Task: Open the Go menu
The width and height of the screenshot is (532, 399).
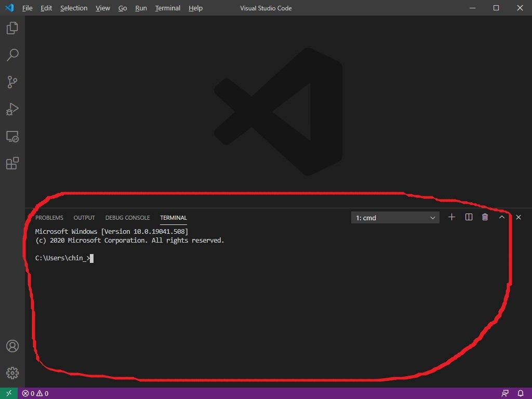Action: click(123, 8)
